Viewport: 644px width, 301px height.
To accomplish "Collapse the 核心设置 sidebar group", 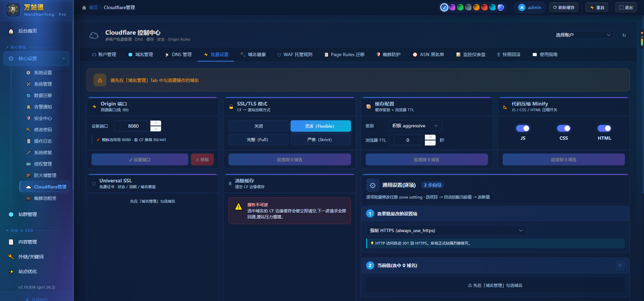I will coord(36,58).
